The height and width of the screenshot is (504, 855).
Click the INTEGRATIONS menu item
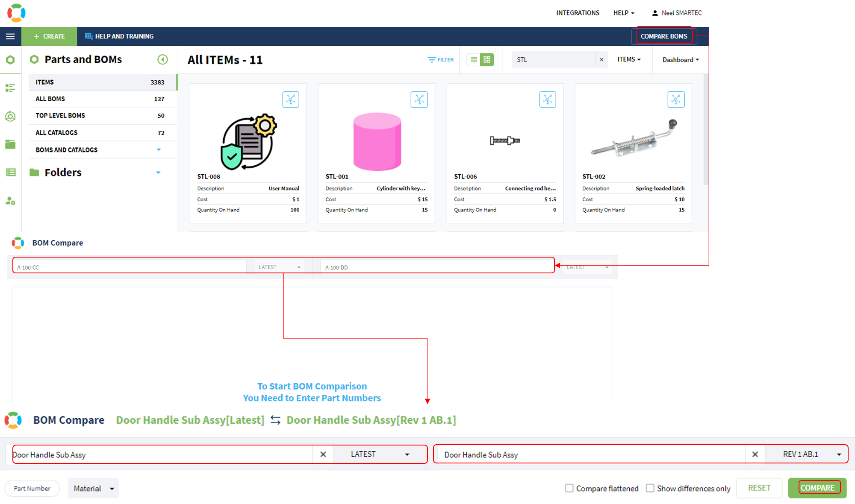click(x=578, y=13)
